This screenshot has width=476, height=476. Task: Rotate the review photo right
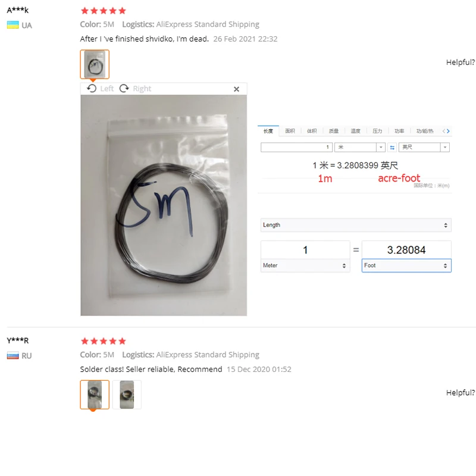point(136,89)
